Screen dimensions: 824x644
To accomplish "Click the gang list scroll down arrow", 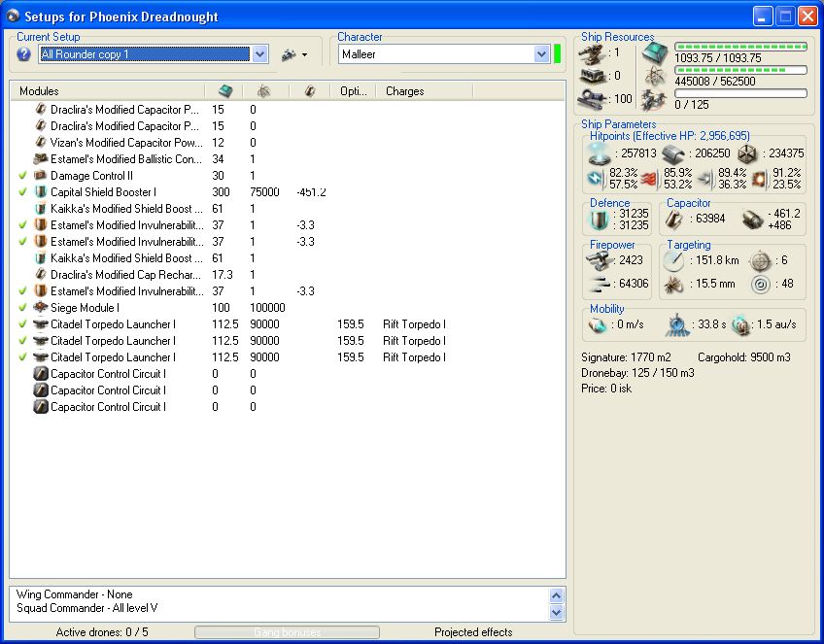I will pyautogui.click(x=557, y=612).
